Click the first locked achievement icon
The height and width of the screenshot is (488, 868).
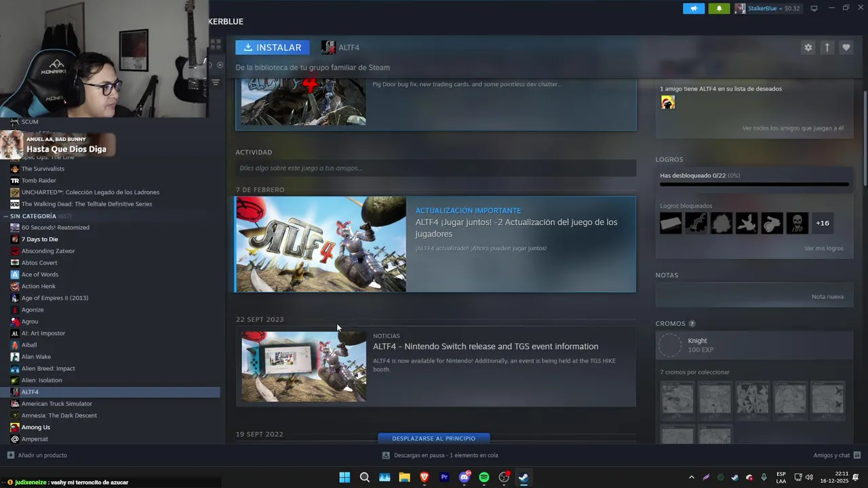tap(671, 223)
